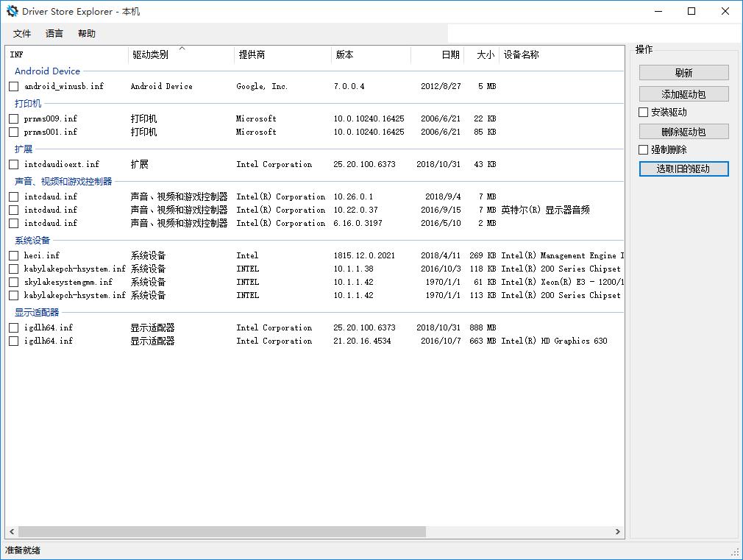Click the window resize grip in status bar
This screenshot has height=560, width=743.
pos(736,552)
